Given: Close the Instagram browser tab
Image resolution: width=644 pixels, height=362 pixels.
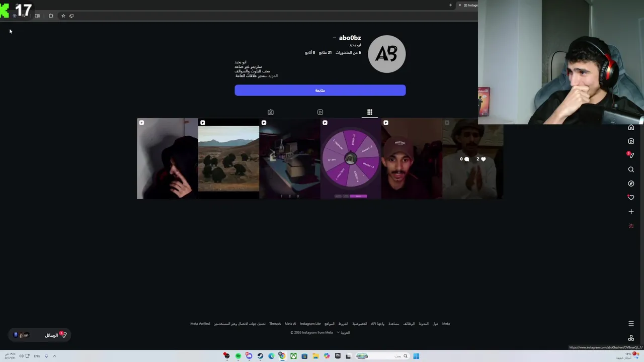Looking at the screenshot, I should 459,5.
